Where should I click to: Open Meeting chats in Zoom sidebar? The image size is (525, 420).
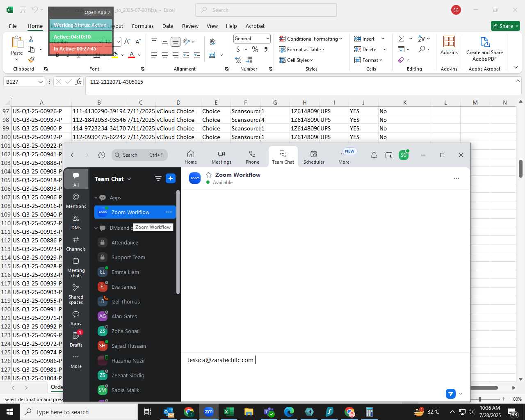click(76, 267)
